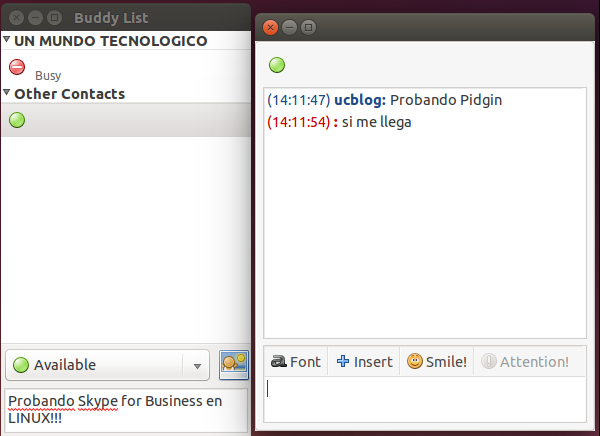This screenshot has width=600, height=436.
Task: Click the green status icon in conversation
Action: (277, 66)
